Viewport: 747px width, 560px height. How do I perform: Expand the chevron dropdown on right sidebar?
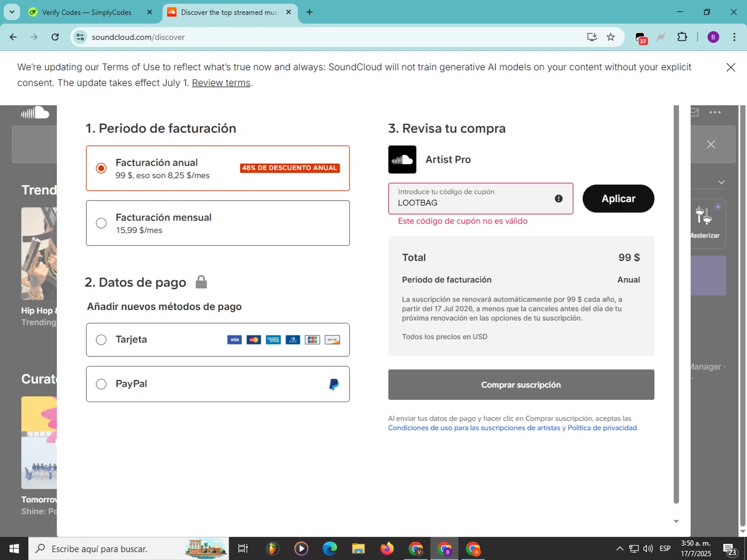coord(721,182)
